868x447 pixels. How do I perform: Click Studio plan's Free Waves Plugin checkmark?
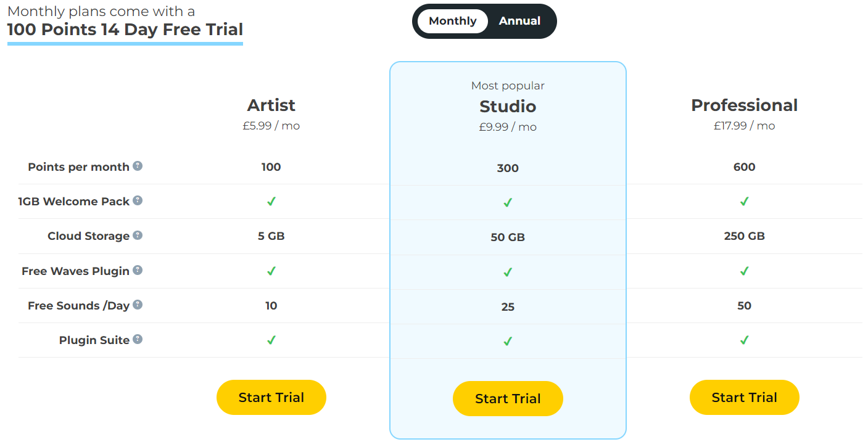[508, 272]
